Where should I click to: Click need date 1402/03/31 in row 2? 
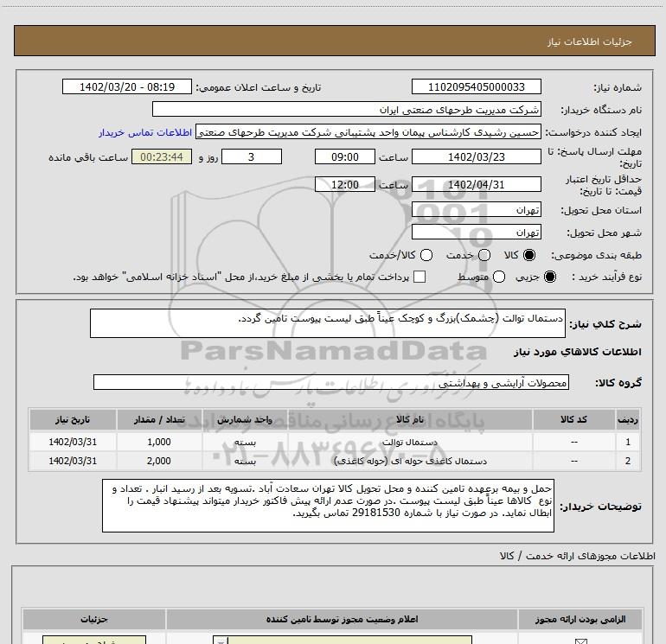pyautogui.click(x=73, y=461)
